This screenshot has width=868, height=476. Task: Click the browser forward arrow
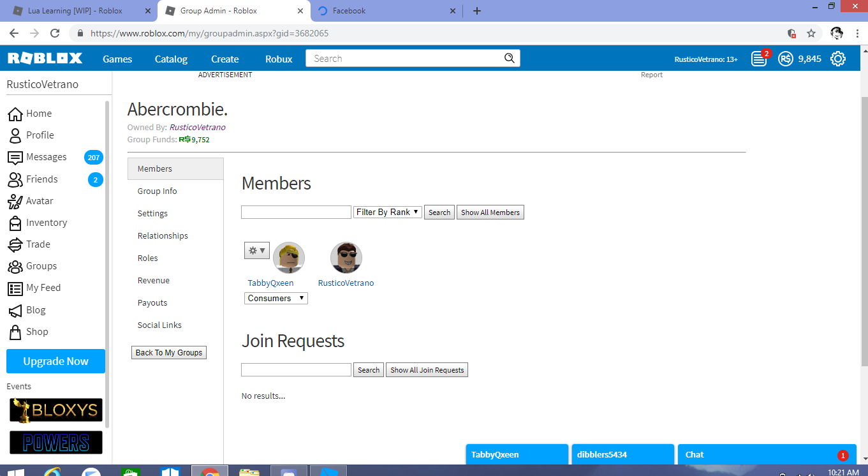(34, 33)
